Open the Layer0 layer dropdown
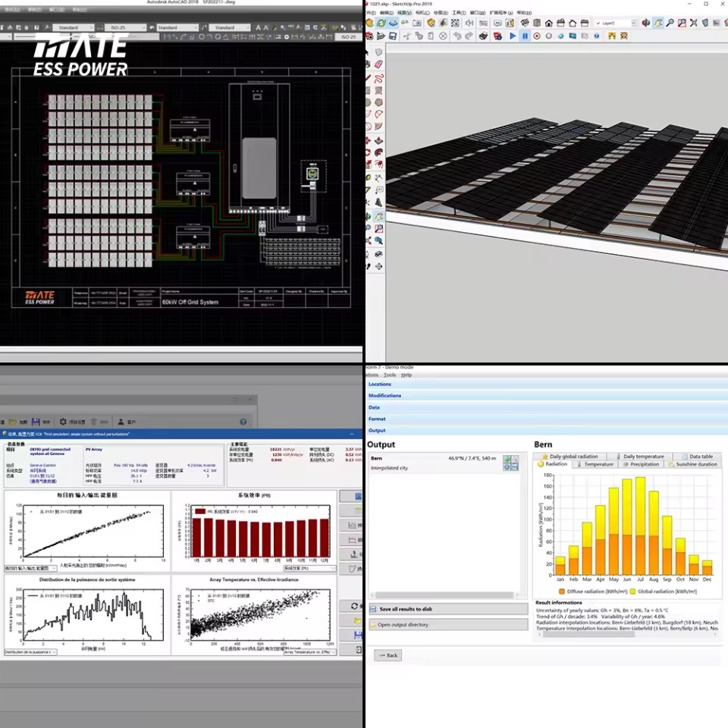The width and height of the screenshot is (728, 728). tap(616, 23)
